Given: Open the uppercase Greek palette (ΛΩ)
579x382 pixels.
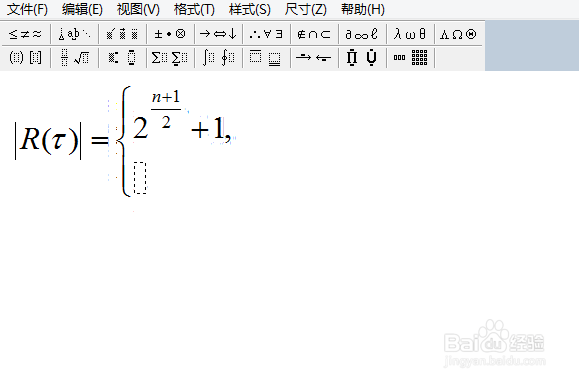Looking at the screenshot, I should [458, 34].
